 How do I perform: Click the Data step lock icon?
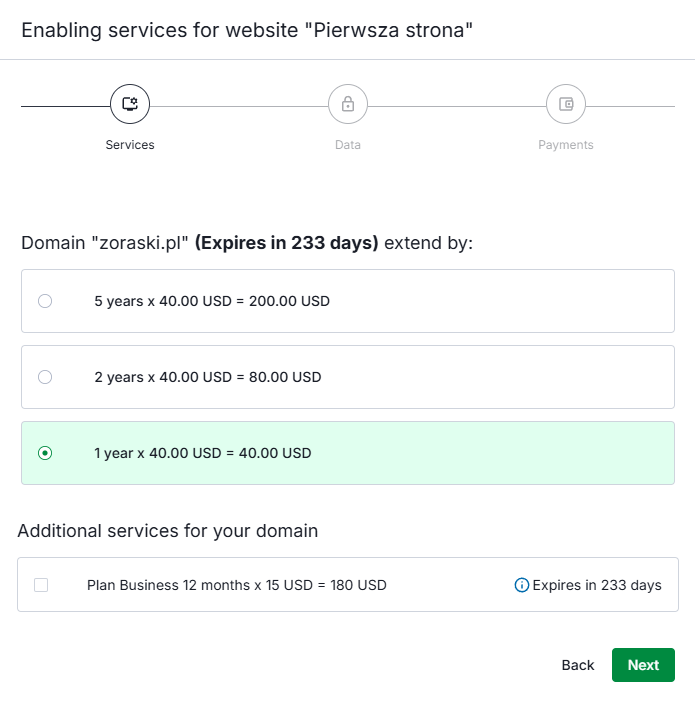point(348,104)
